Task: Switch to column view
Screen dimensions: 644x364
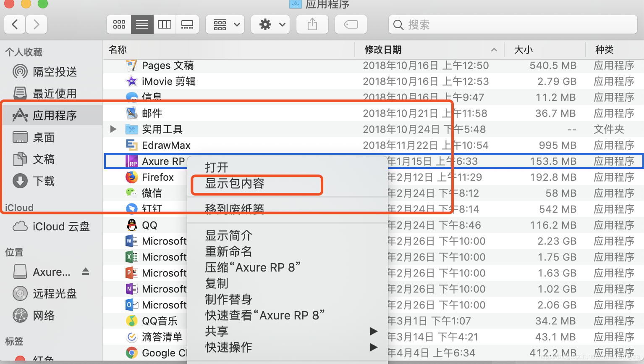Action: click(x=165, y=25)
